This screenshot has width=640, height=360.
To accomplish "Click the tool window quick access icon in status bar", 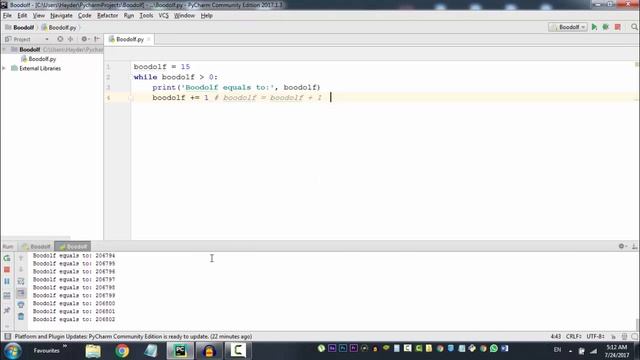I will click(7, 337).
